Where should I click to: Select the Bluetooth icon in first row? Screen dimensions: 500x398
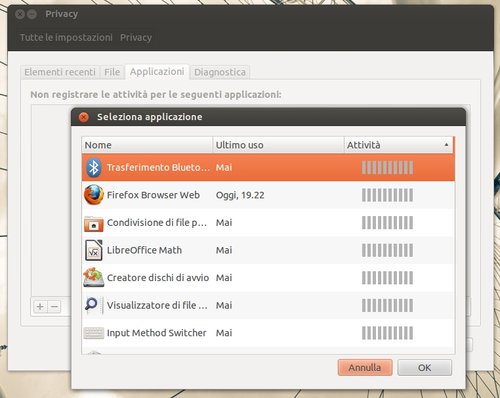point(94,167)
